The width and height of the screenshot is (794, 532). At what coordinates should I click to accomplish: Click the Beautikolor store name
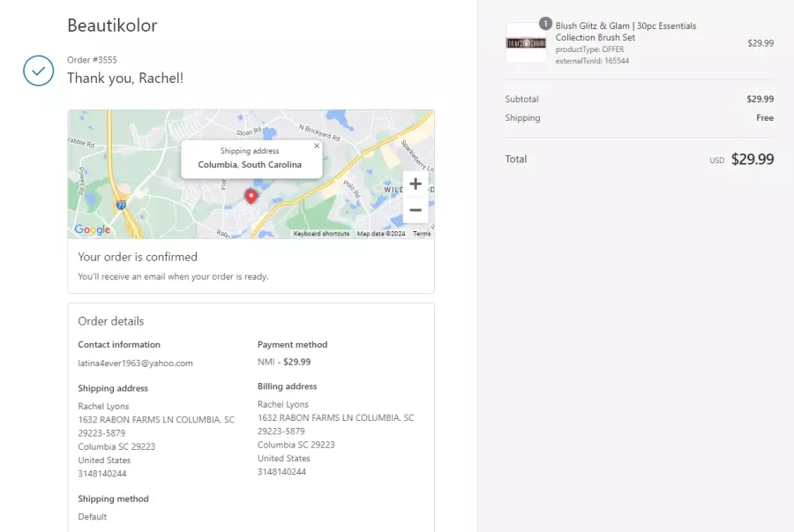click(112, 26)
